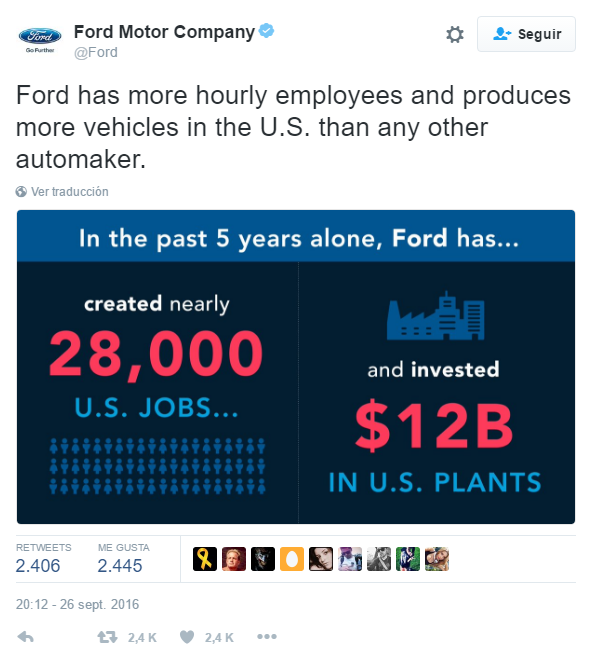Open the last liker avatar in the row
The image size is (603, 668).
(x=437, y=559)
